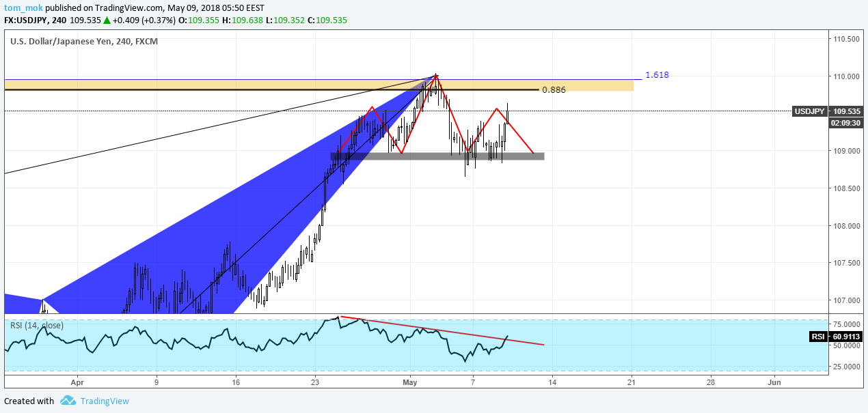Select the 109.000 price axis label
This screenshot has width=868, height=413.
pos(846,151)
